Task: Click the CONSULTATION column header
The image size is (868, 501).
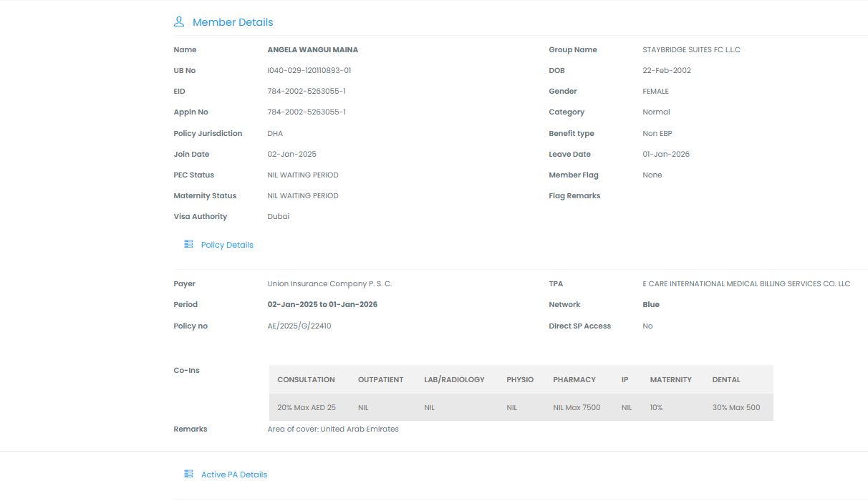Action: (x=306, y=379)
